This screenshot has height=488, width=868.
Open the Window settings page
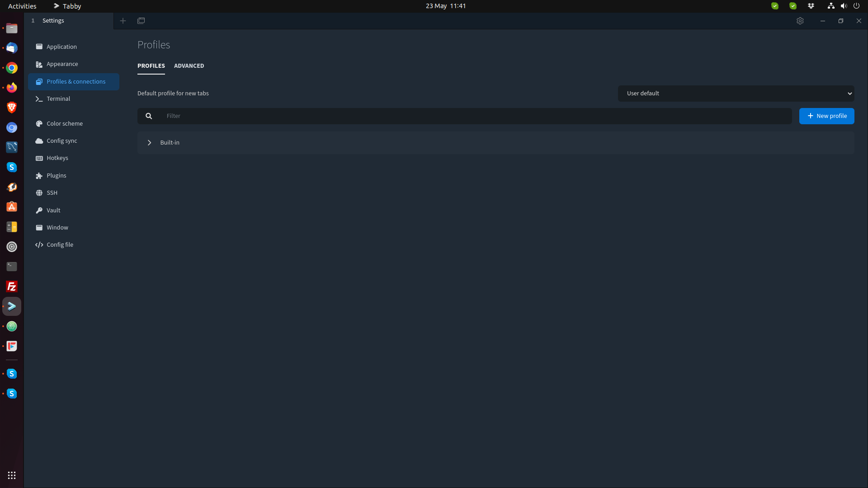73,228
